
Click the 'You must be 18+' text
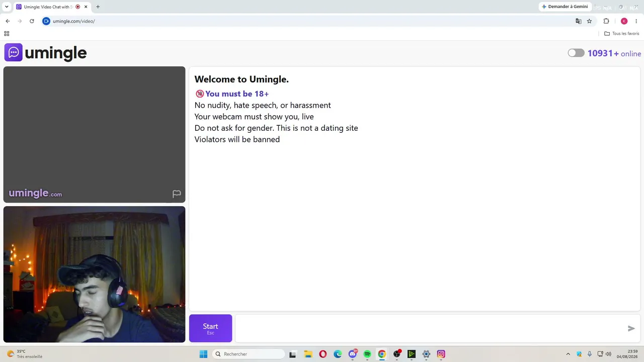(x=237, y=94)
